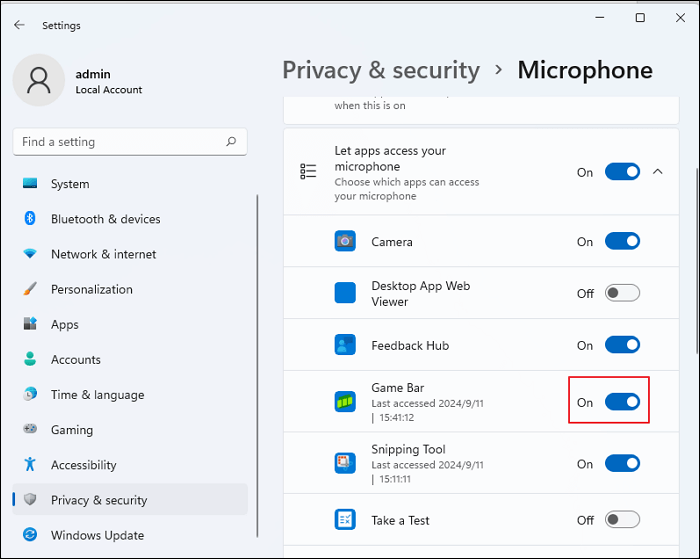Collapse the Let apps access microphone section
Screen dimensions: 700x559
click(658, 172)
